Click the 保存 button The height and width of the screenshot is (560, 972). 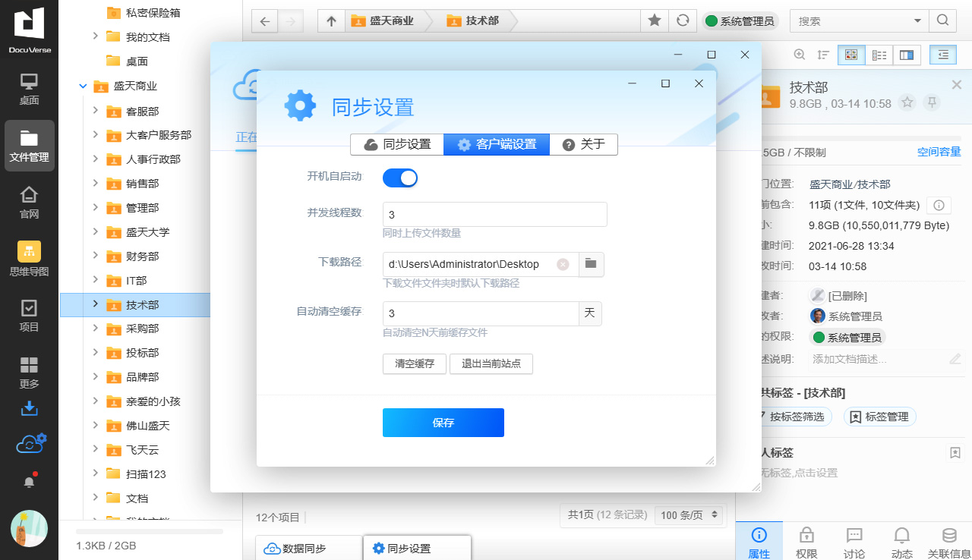443,423
